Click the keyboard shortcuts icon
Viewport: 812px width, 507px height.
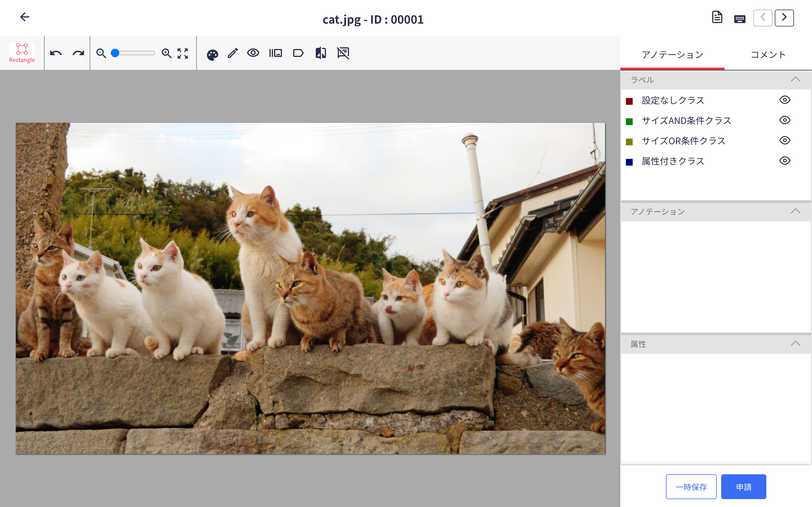[740, 19]
